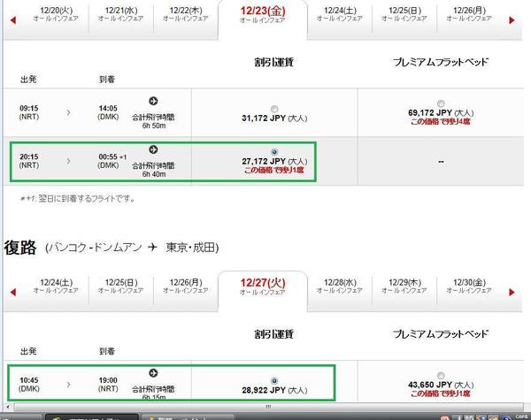
Task: Click the 28,922 JPY price text
Action: [274, 390]
